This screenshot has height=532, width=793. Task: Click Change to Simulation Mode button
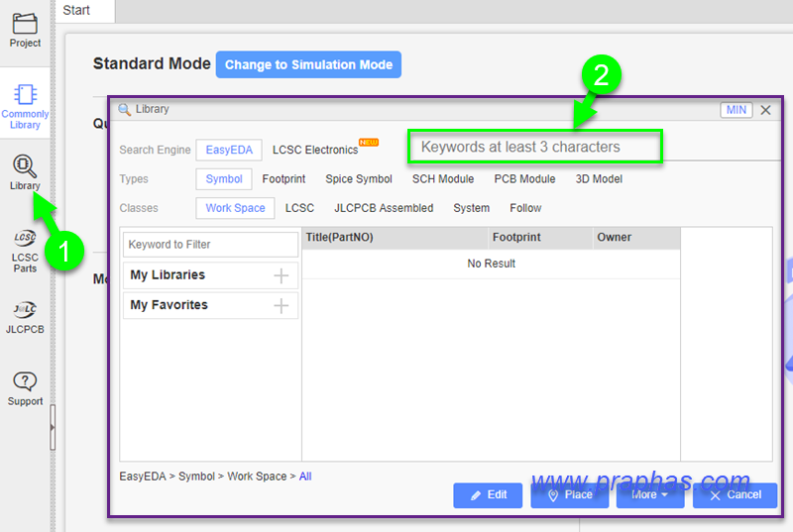pos(308,64)
